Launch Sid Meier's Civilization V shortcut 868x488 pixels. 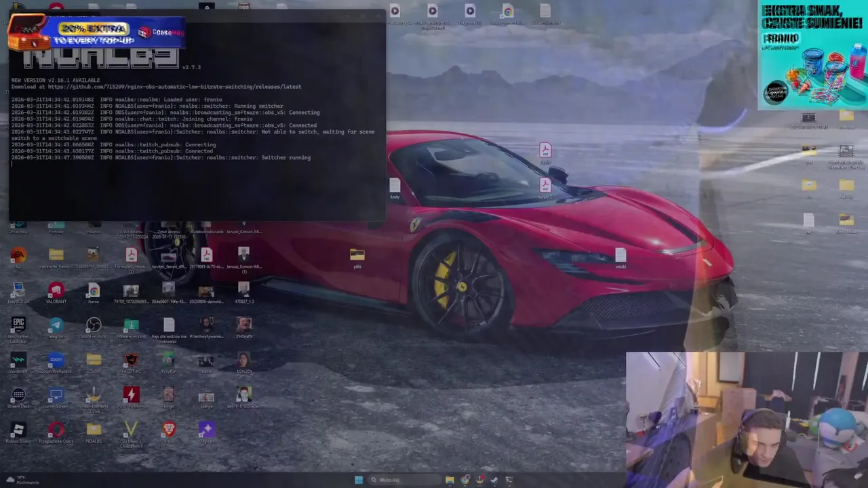(132, 434)
